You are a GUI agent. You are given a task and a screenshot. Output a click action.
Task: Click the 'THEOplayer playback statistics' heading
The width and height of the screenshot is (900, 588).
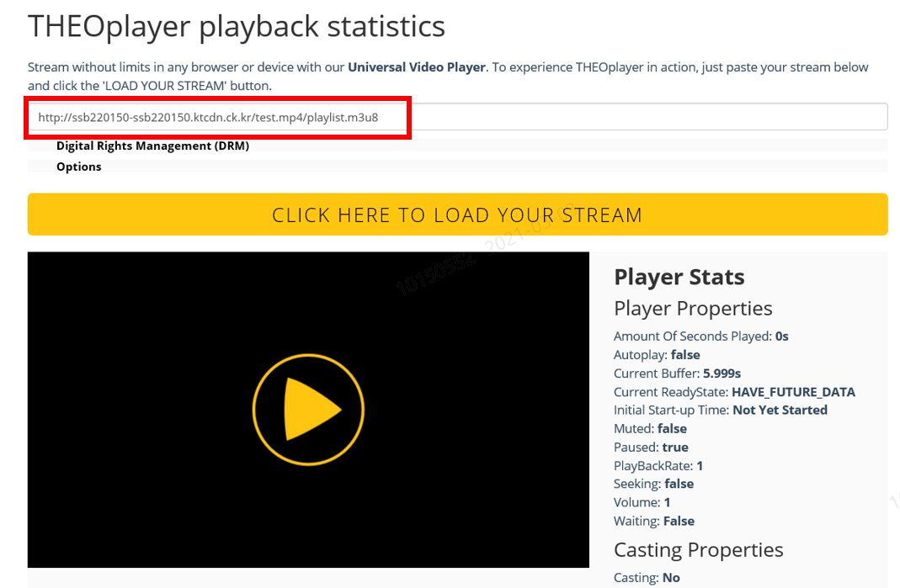237,26
